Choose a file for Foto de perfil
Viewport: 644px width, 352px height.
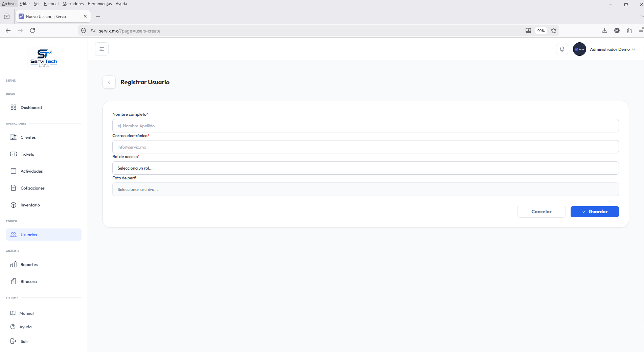365,189
